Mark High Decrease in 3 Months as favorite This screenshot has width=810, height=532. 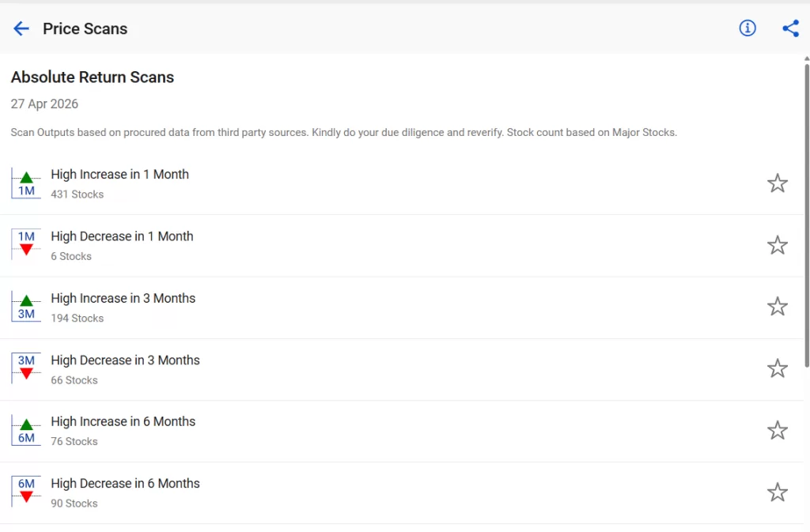778,368
